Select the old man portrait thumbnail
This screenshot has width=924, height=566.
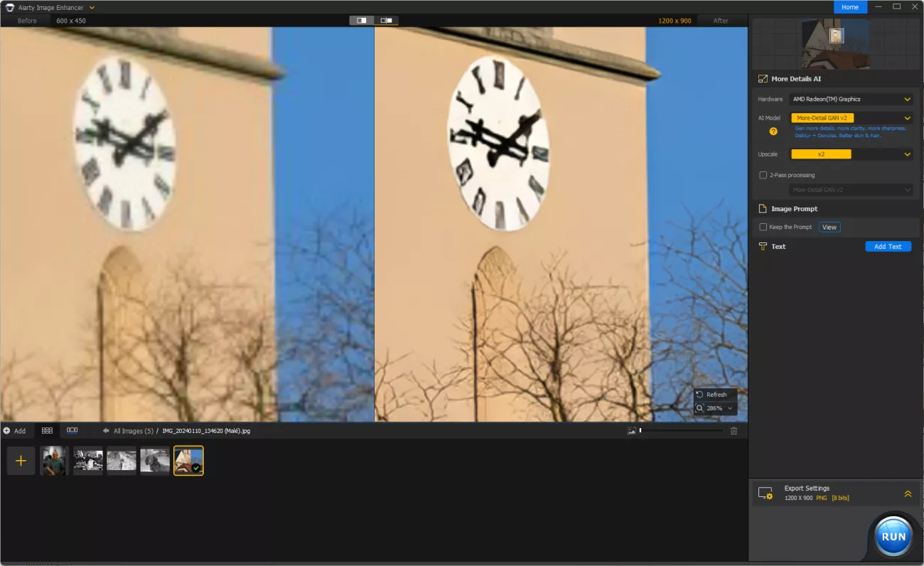(54, 461)
